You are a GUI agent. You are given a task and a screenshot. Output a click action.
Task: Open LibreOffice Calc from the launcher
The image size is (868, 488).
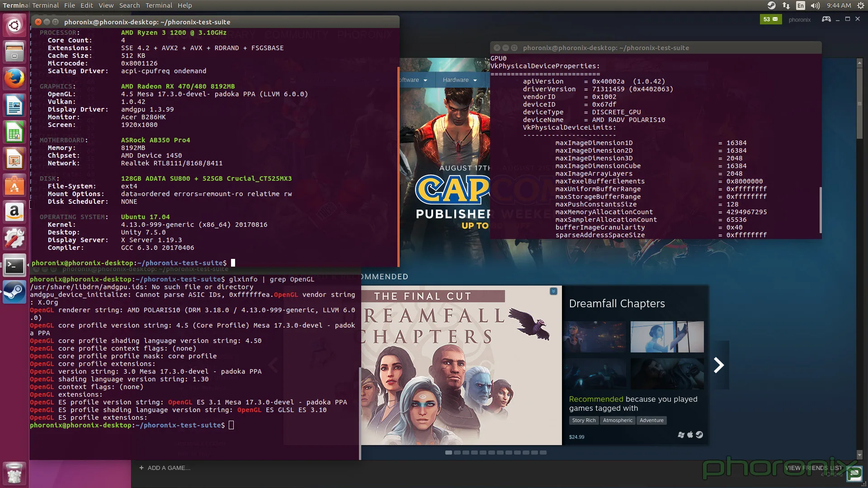(14, 133)
